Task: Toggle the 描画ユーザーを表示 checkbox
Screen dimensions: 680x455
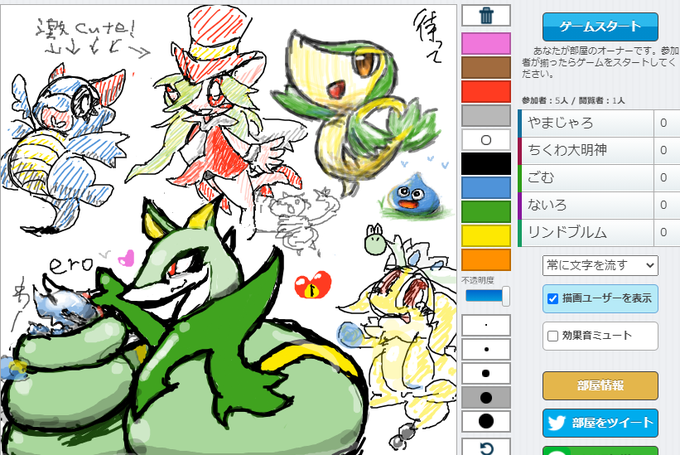Action: coord(552,298)
